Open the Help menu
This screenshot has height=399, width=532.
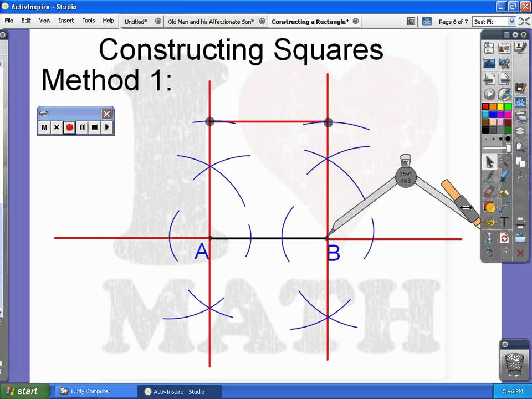[108, 21]
